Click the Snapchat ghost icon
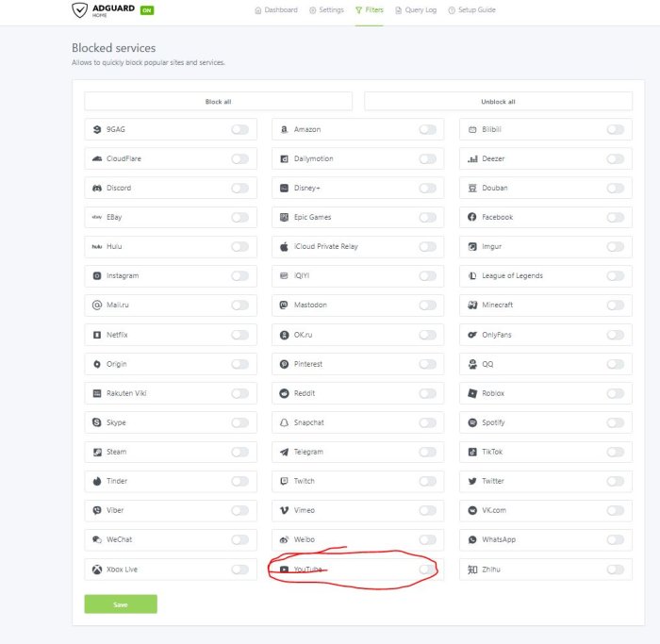The width and height of the screenshot is (660, 644). click(x=284, y=422)
